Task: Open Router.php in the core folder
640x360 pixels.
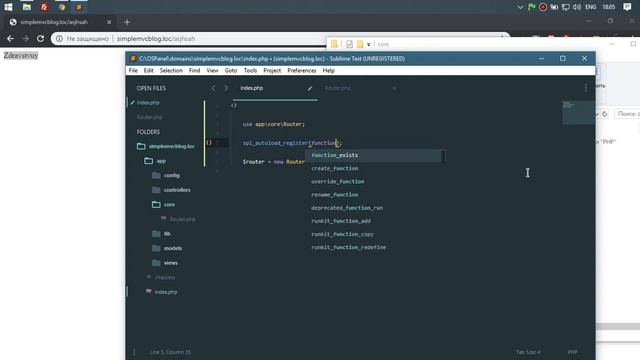Action: coord(182,219)
